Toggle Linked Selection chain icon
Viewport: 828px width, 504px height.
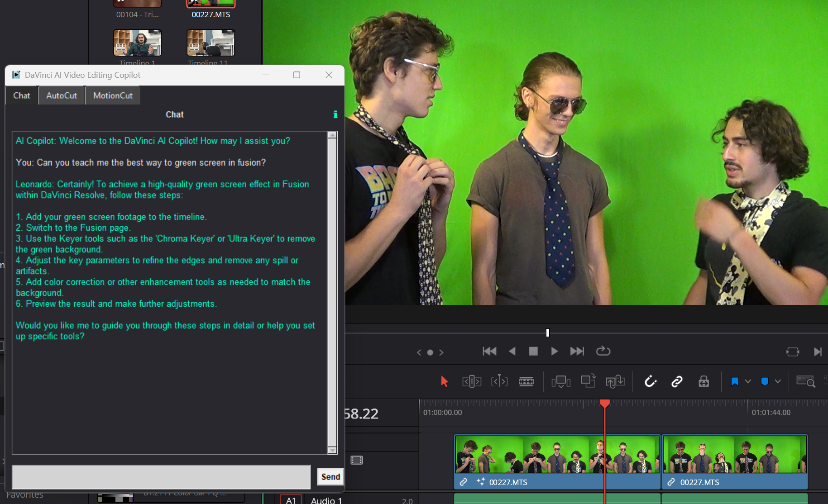tap(677, 381)
